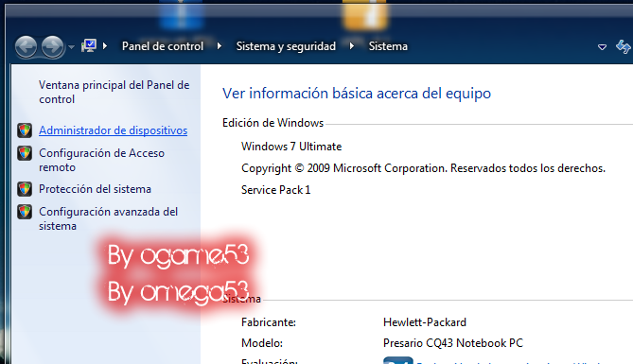Image resolution: width=633 pixels, height=364 pixels.
Task: Refresh the page with the refresh icon
Action: [623, 46]
